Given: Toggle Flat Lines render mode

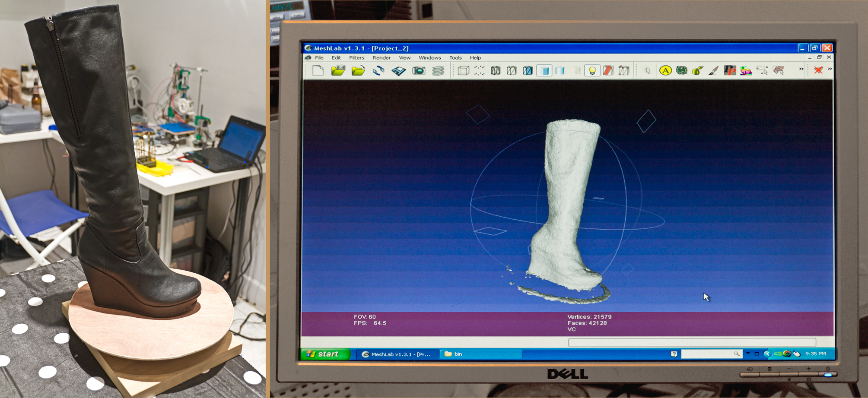Looking at the screenshot, I should (x=528, y=70).
